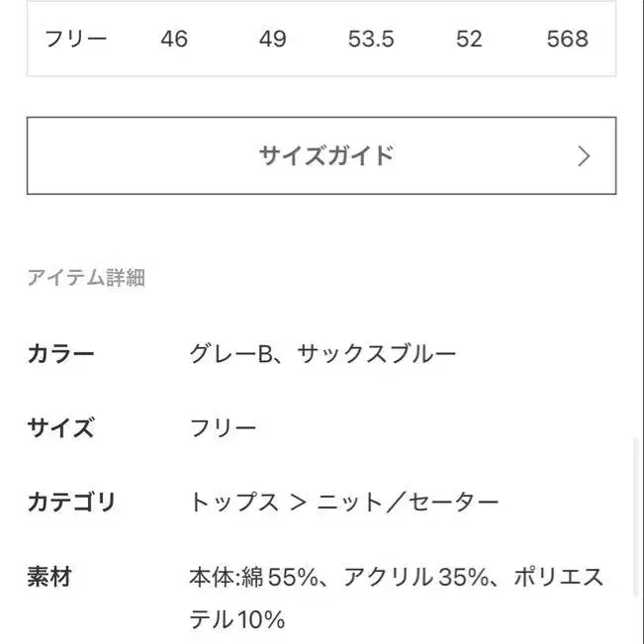The width and height of the screenshot is (644, 644).
Task: Select フリー in the size table row
Action: pyautogui.click(x=76, y=40)
